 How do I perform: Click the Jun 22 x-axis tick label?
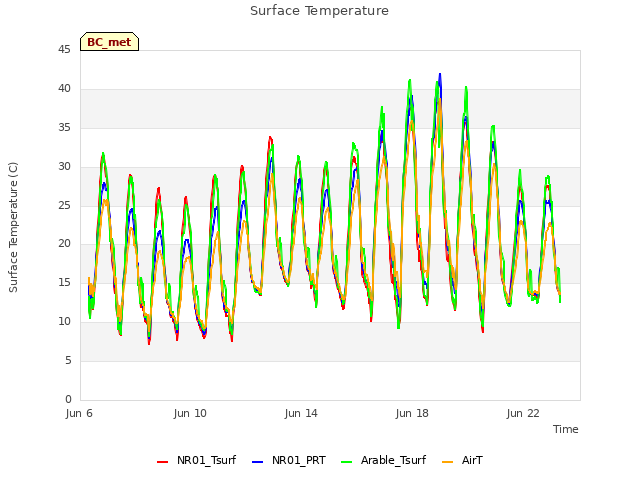(523, 413)
